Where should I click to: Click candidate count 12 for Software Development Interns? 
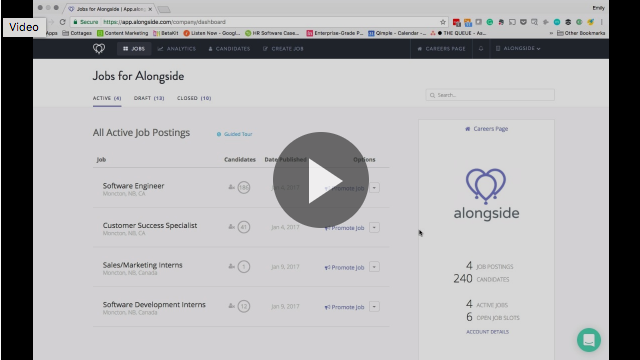click(244, 306)
